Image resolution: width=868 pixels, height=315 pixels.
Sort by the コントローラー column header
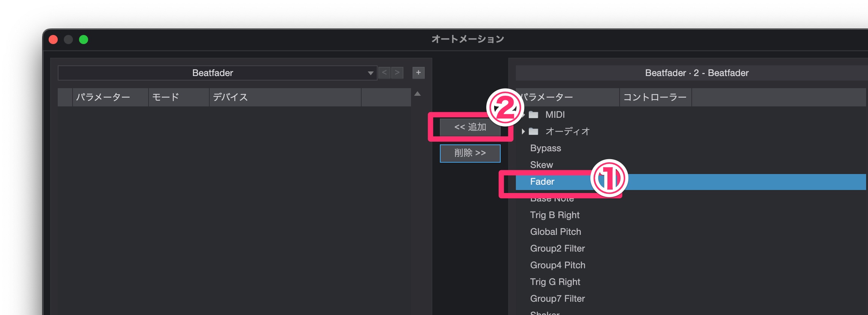pos(655,97)
